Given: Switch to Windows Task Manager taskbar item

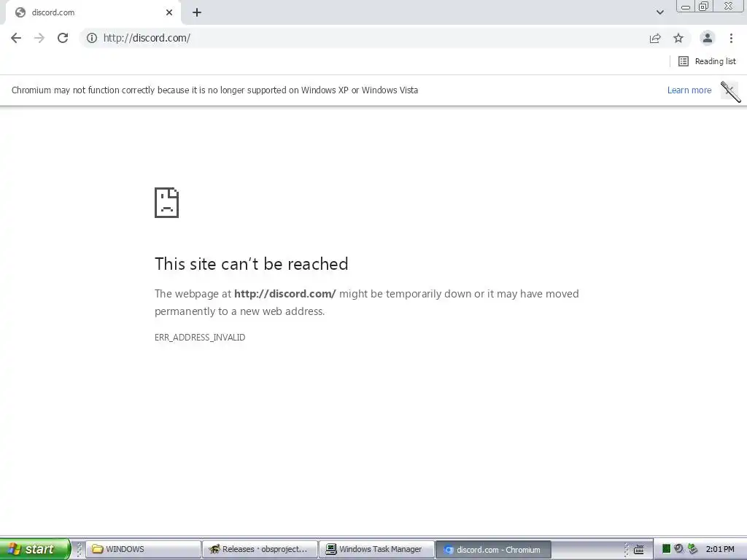Looking at the screenshot, I should click(x=377, y=549).
